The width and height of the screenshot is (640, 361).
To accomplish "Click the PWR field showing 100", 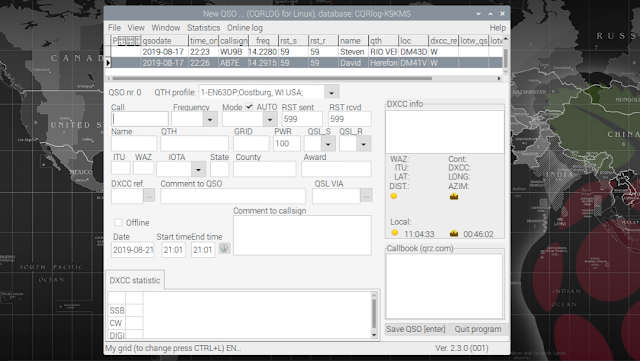I will (x=287, y=144).
